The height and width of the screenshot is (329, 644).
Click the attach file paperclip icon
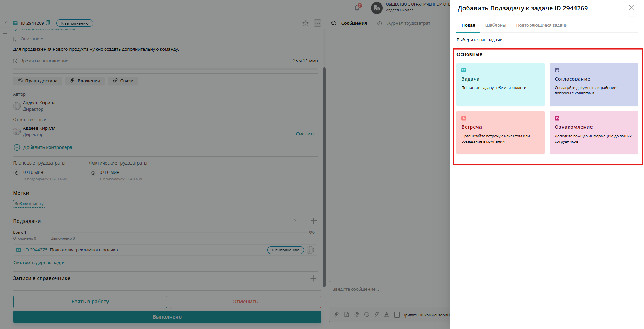click(x=336, y=314)
